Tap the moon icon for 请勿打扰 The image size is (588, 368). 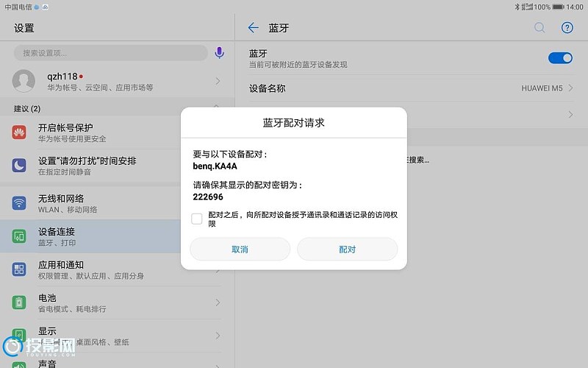[x=19, y=166]
